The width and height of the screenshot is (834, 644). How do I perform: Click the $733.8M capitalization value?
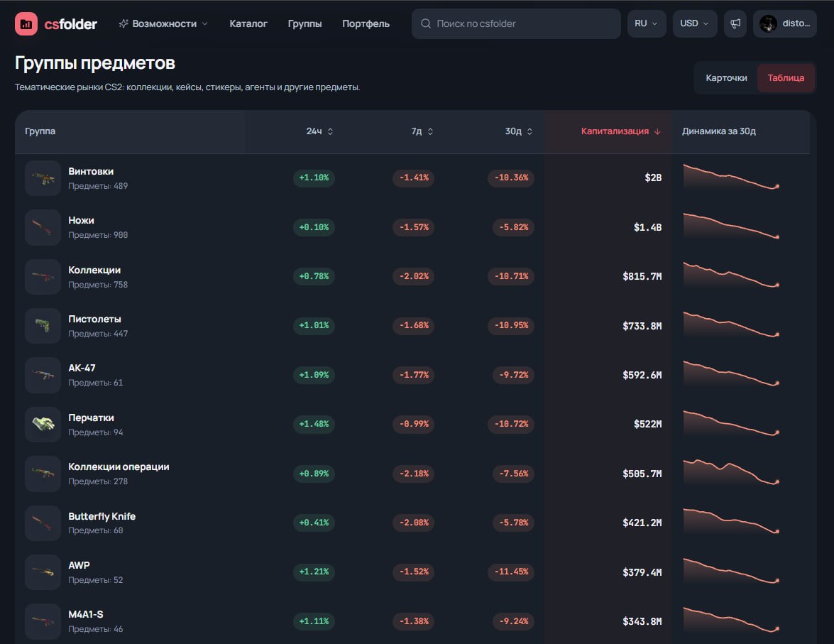642,326
